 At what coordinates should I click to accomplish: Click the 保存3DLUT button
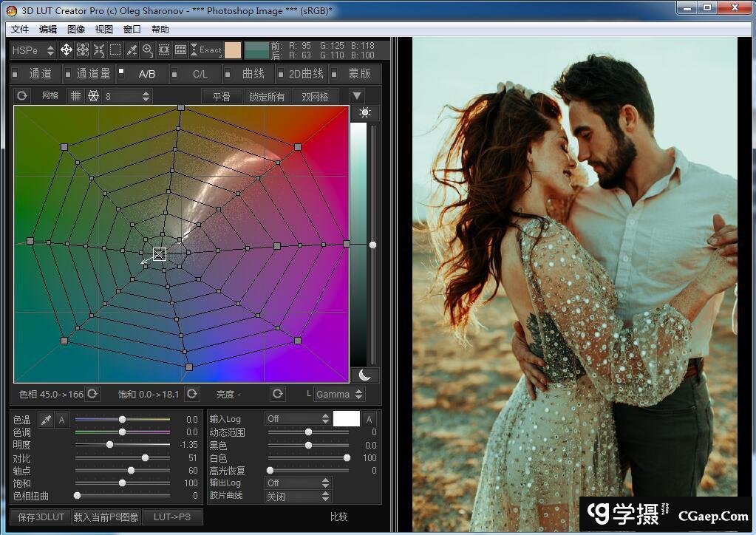pos(40,517)
